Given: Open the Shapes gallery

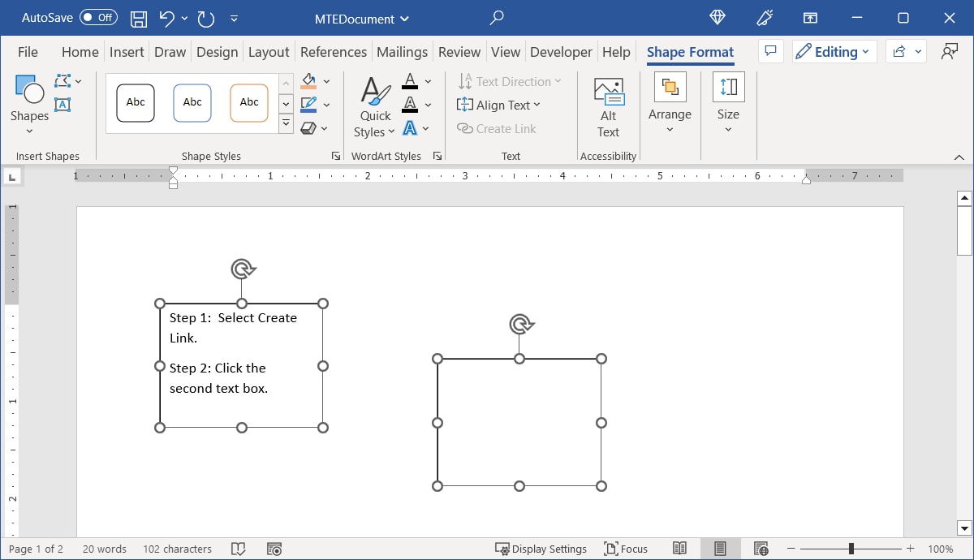Looking at the screenshot, I should tap(28, 100).
